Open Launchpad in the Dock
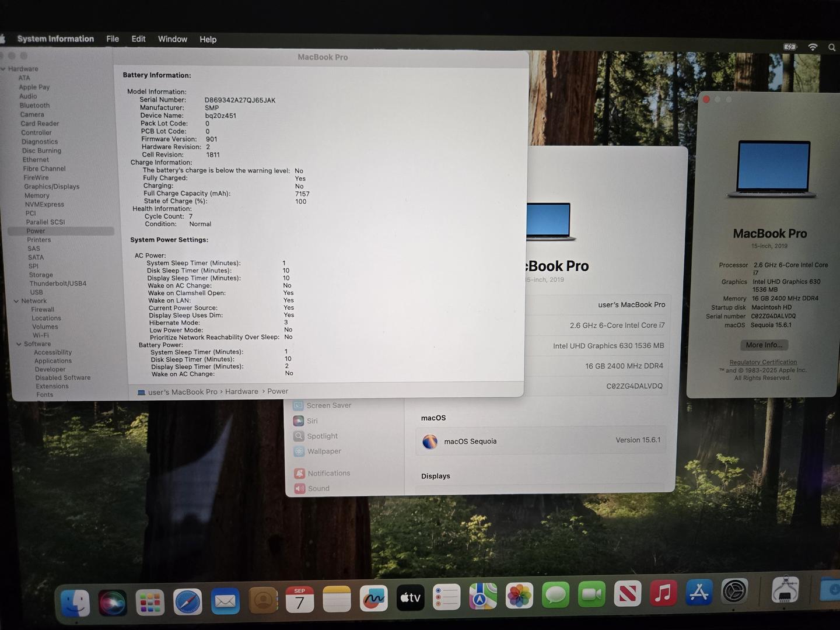This screenshot has width=840, height=630. tap(150, 602)
